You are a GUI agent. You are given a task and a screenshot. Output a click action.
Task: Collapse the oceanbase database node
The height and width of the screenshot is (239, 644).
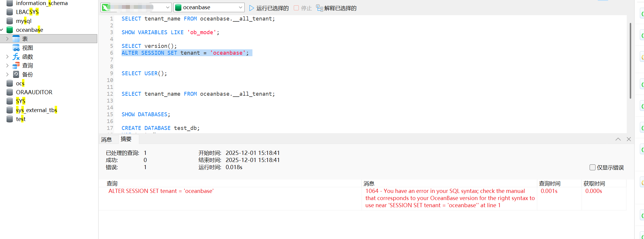(x=2, y=30)
